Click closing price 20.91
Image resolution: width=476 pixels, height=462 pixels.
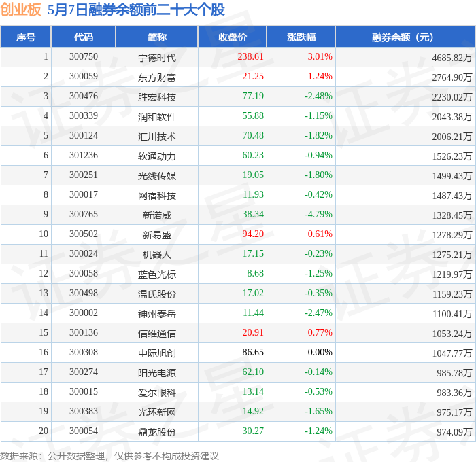click(253, 333)
